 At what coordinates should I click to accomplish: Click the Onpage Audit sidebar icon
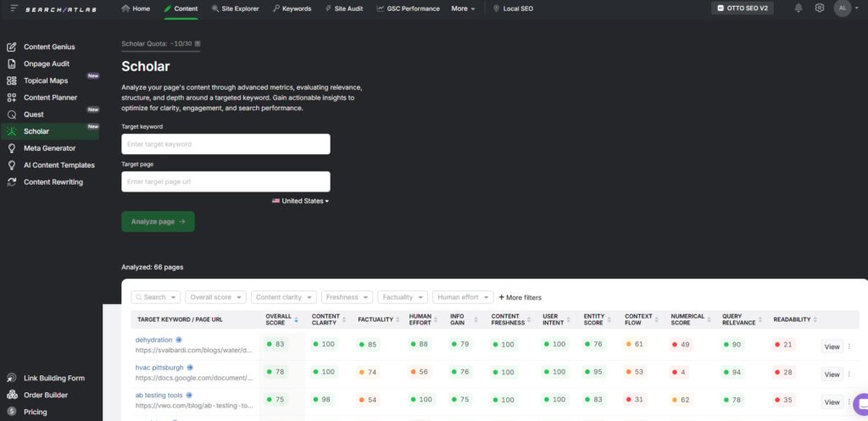coord(12,64)
